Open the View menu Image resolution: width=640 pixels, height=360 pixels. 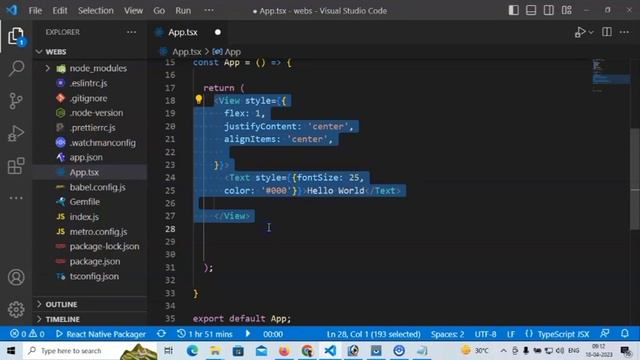tap(133, 11)
